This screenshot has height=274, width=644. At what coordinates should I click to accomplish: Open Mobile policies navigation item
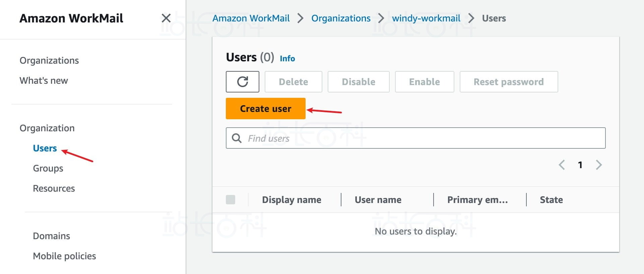tap(64, 256)
